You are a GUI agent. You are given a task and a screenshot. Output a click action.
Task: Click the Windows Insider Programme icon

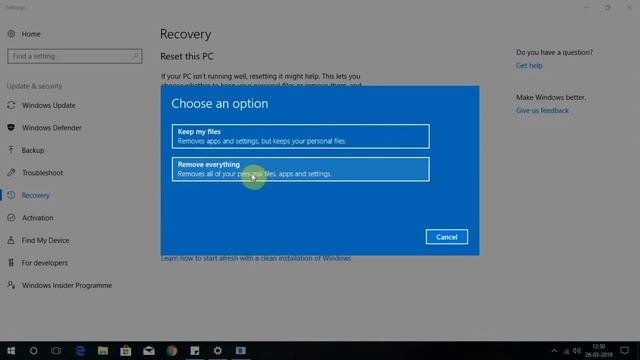pyautogui.click(x=11, y=285)
